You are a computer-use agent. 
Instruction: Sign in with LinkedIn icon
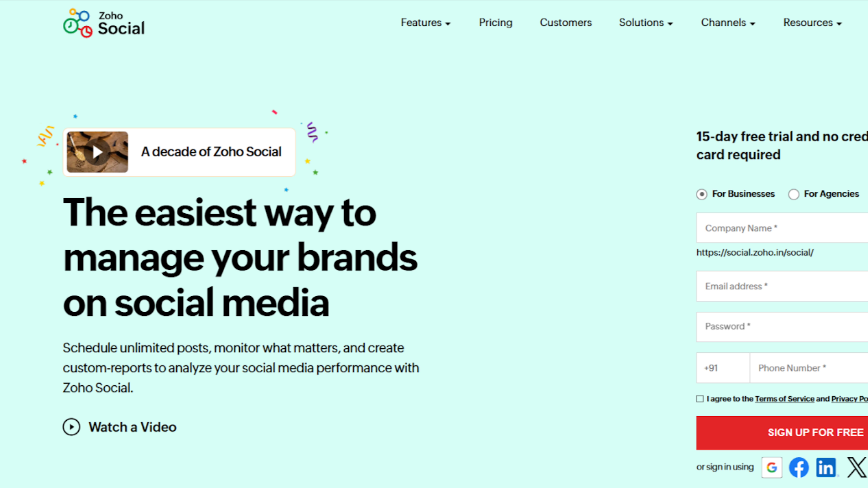(x=826, y=467)
